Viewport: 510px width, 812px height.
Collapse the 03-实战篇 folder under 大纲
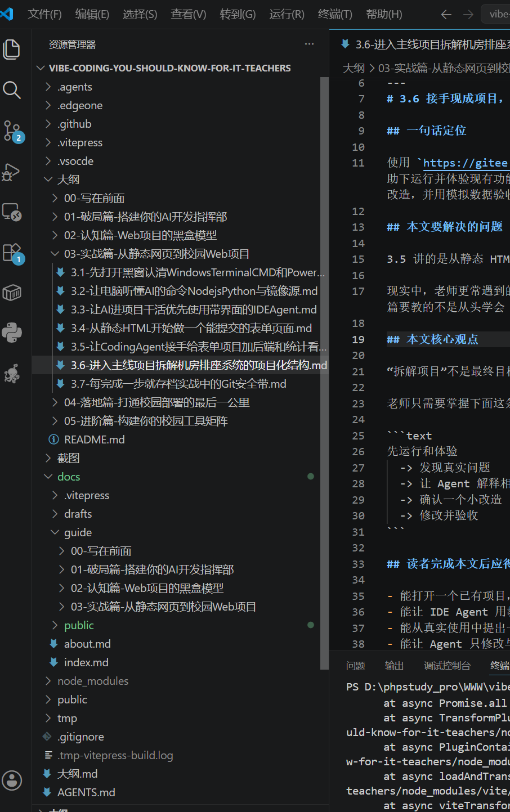pos(55,254)
